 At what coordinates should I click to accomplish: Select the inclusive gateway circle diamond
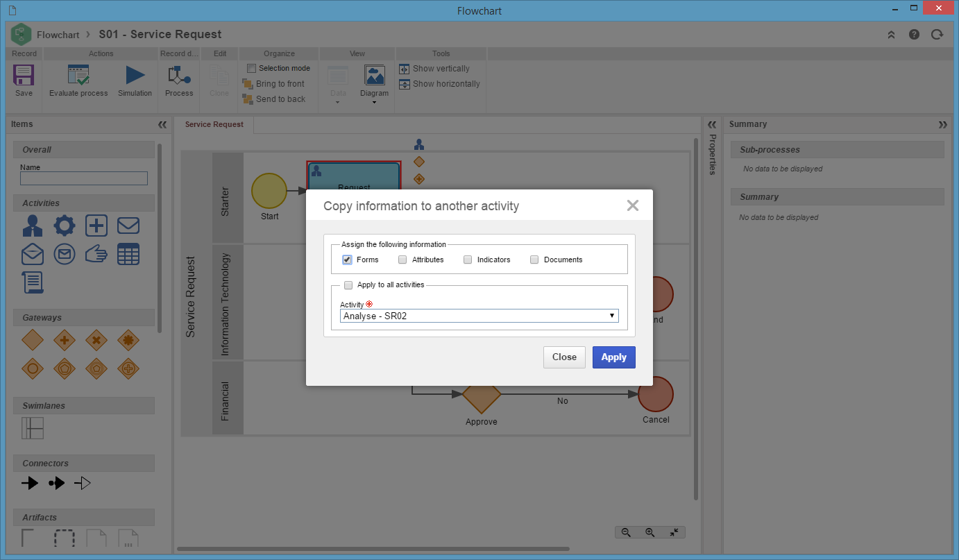coord(33,368)
